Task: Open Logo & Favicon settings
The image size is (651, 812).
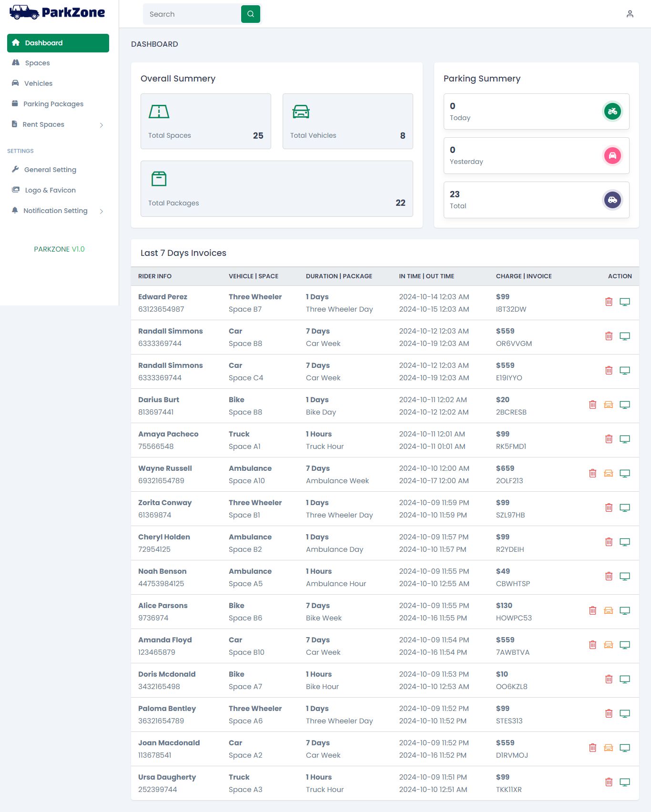Action: point(58,190)
